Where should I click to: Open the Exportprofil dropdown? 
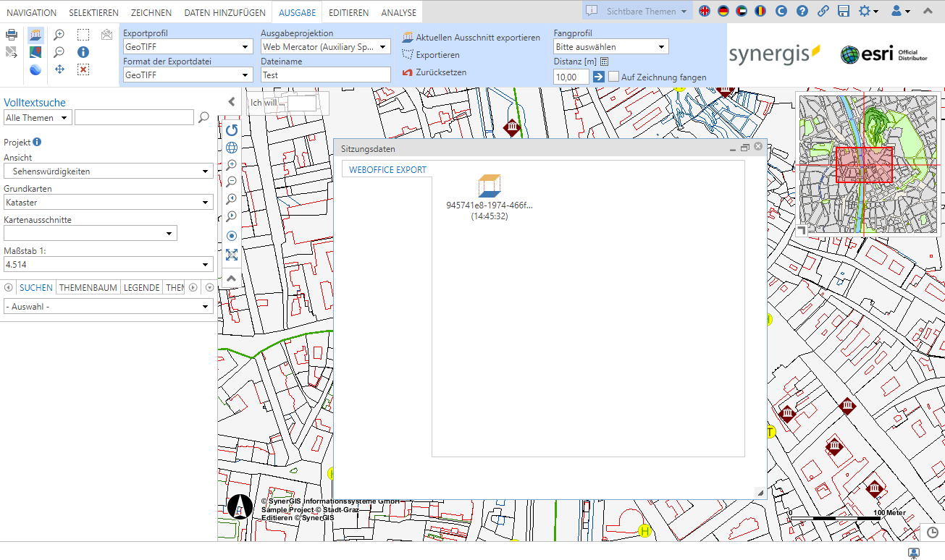tap(187, 46)
